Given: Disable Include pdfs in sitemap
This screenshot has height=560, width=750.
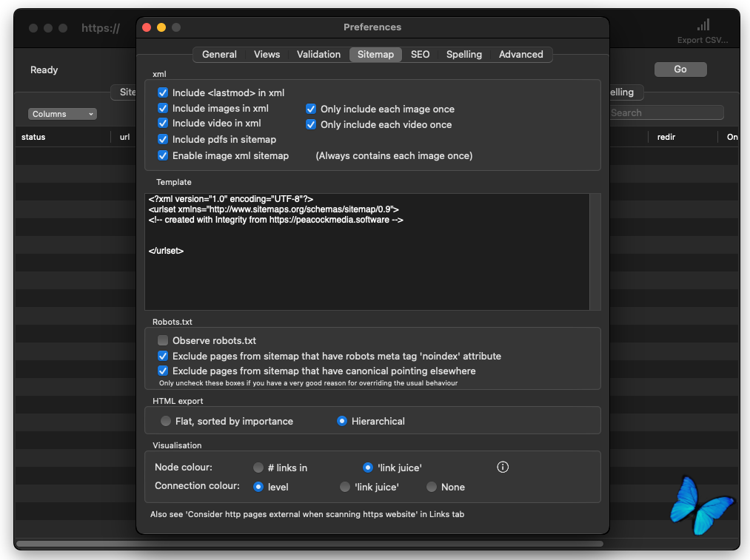Looking at the screenshot, I should [163, 139].
